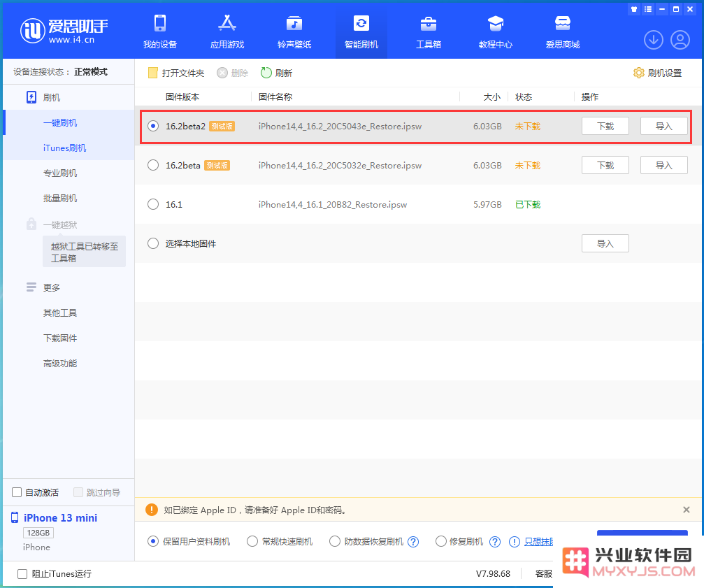Click help icon beside 防数据恢复刷机
This screenshot has width=704, height=588.
coord(413,542)
